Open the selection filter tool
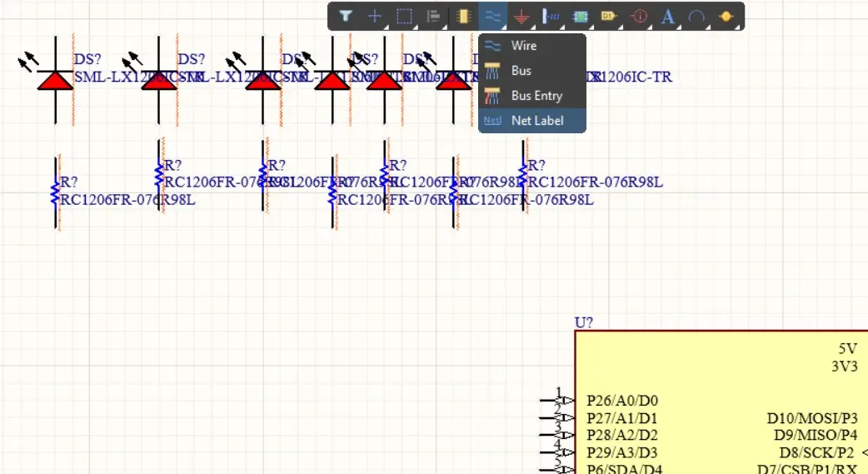The height and width of the screenshot is (474, 868). click(346, 16)
